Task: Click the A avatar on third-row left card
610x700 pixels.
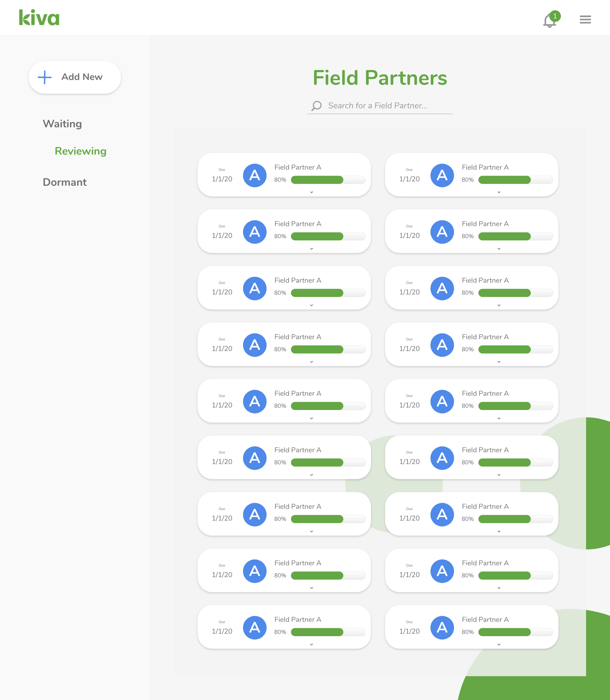Action: point(254,288)
